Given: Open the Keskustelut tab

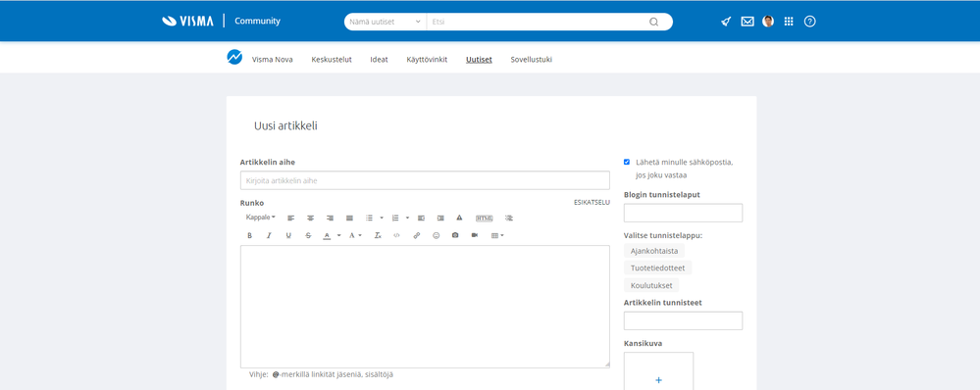Looking at the screenshot, I should [332, 60].
